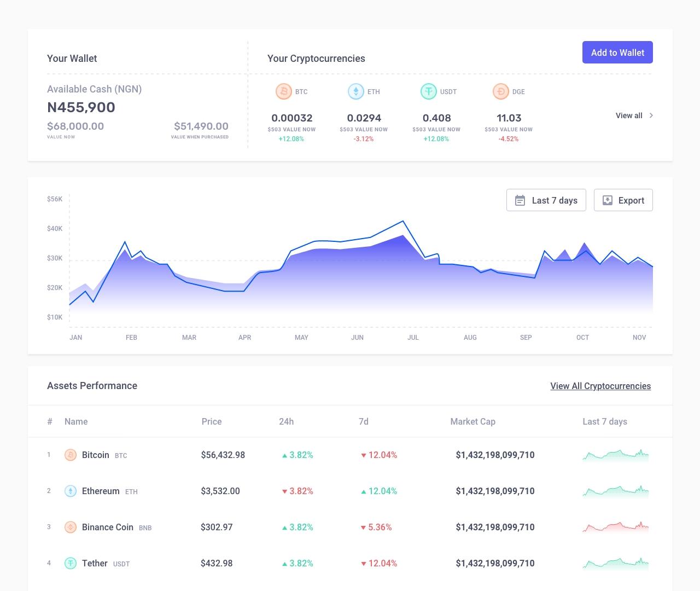
Task: Click View all cryptocurrencies text in wallet
Action: (x=629, y=115)
